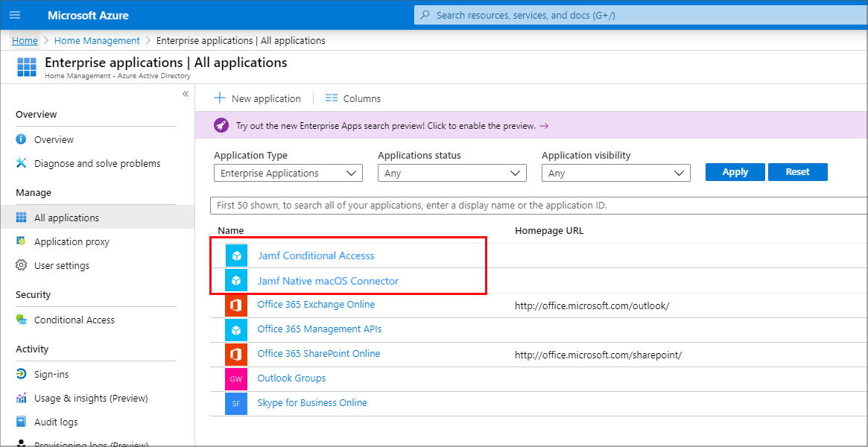Click the rocket preview icon in banner
The image size is (868, 447).
click(221, 126)
